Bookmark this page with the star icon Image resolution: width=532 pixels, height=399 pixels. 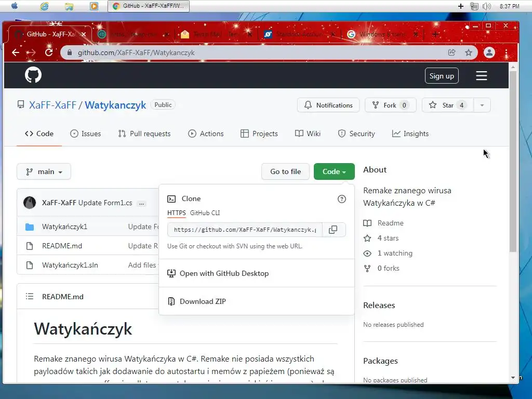tap(469, 52)
